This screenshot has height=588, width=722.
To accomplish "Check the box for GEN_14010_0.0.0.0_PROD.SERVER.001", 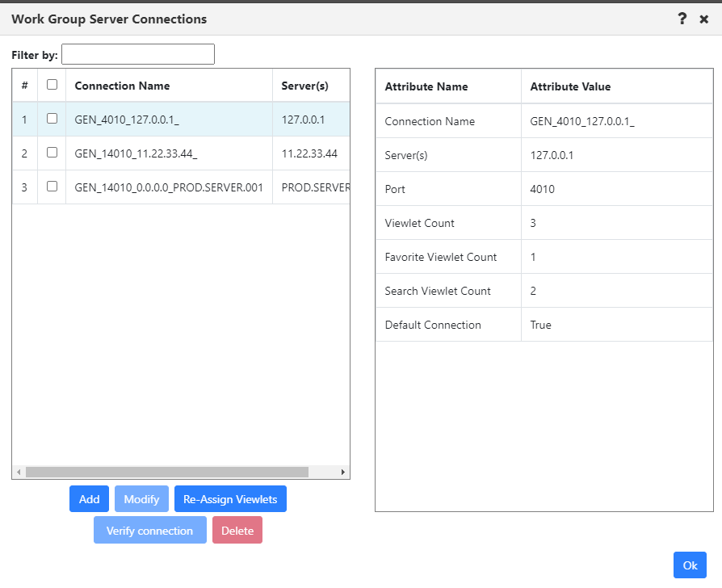I will pos(52,187).
